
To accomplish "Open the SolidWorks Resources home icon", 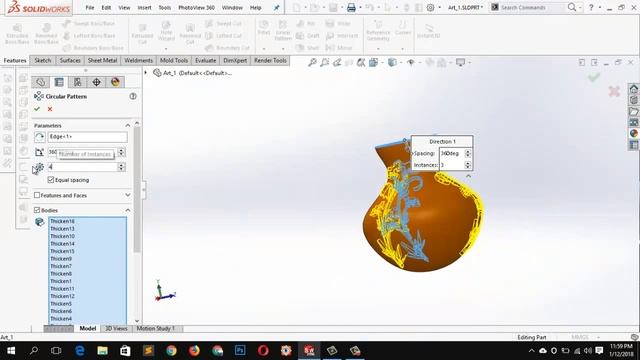I will click(633, 89).
